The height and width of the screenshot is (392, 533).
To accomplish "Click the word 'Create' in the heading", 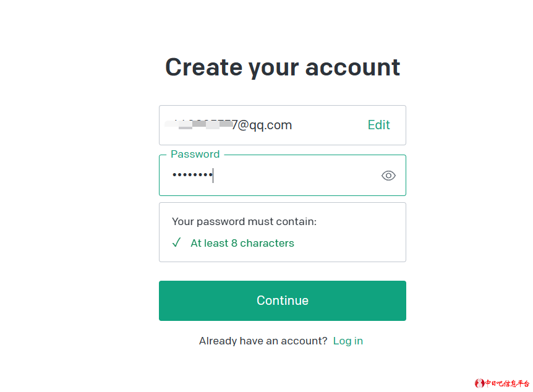I will 203,67.
